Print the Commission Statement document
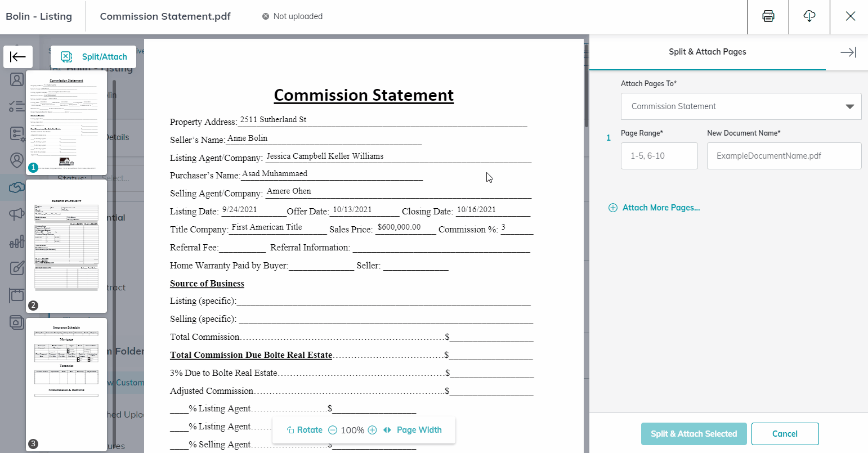The width and height of the screenshot is (868, 453). pyautogui.click(x=768, y=16)
